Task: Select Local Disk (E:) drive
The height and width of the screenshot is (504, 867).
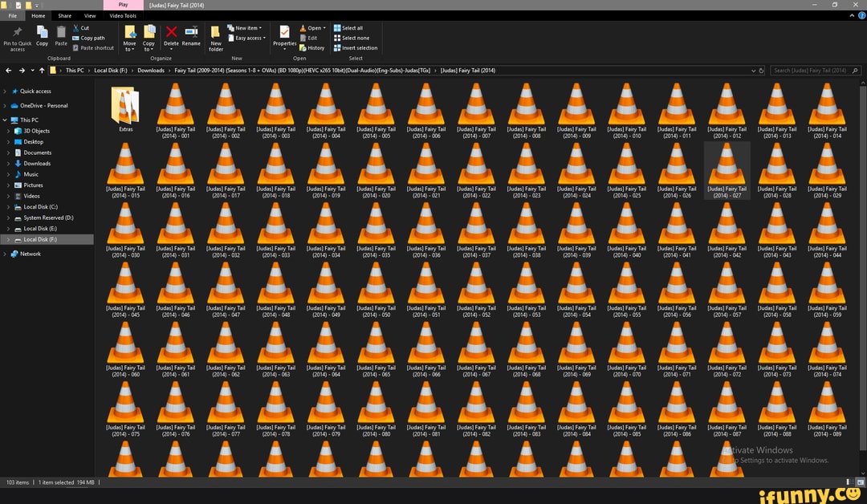Action: [40, 229]
